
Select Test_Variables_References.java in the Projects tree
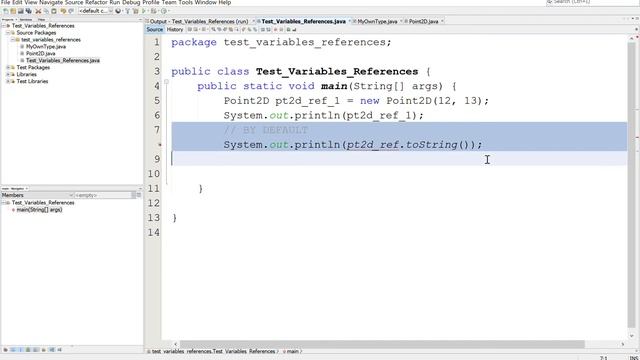tap(63, 60)
